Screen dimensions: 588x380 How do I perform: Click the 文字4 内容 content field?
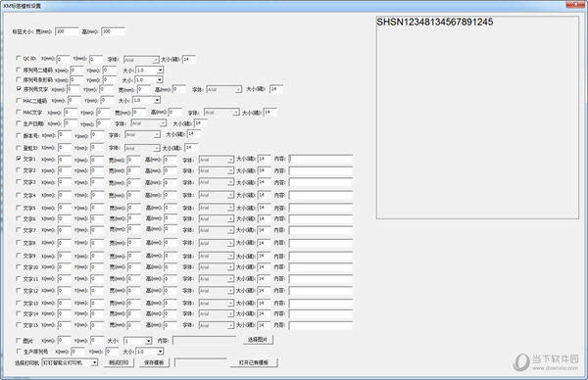click(x=320, y=195)
